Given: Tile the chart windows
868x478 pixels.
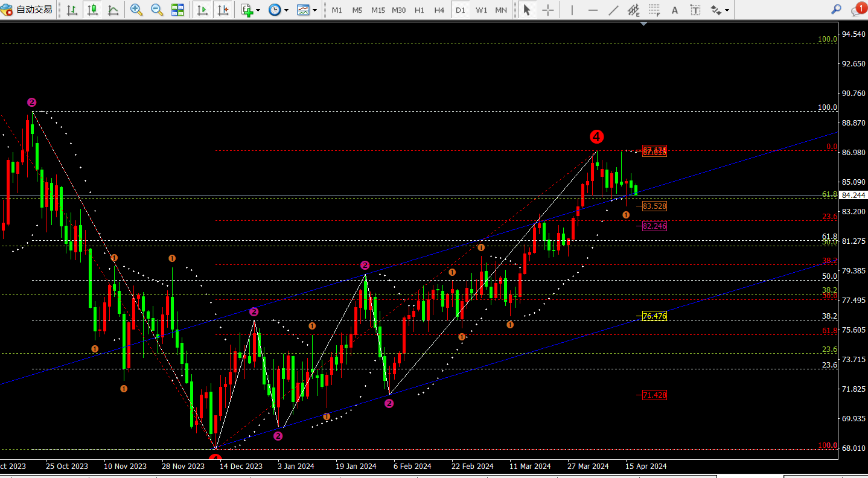Looking at the screenshot, I should pos(177,10).
